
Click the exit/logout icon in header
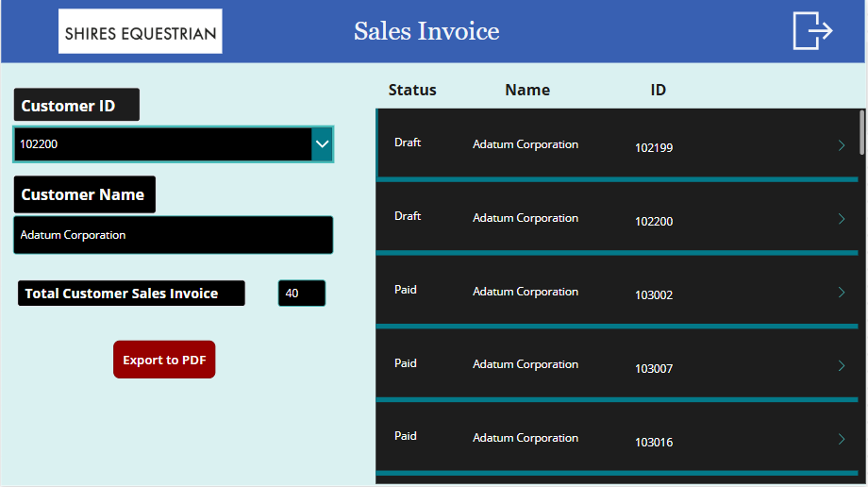(x=812, y=31)
